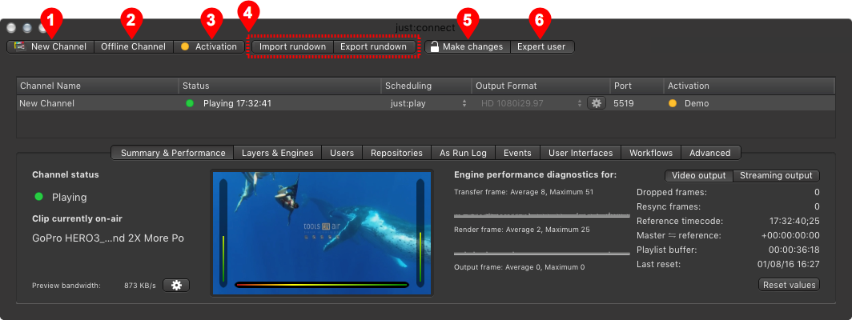This screenshot has height=336, width=868.
Task: Click Export rundown
Action: [x=374, y=47]
